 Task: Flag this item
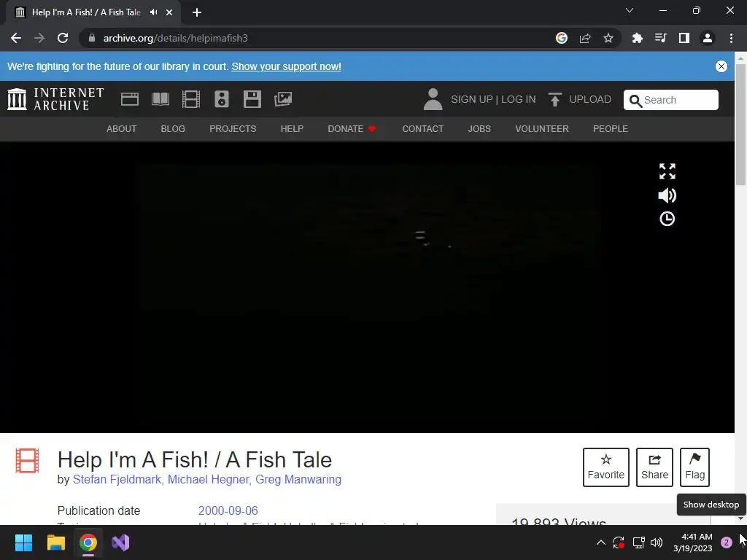click(694, 467)
